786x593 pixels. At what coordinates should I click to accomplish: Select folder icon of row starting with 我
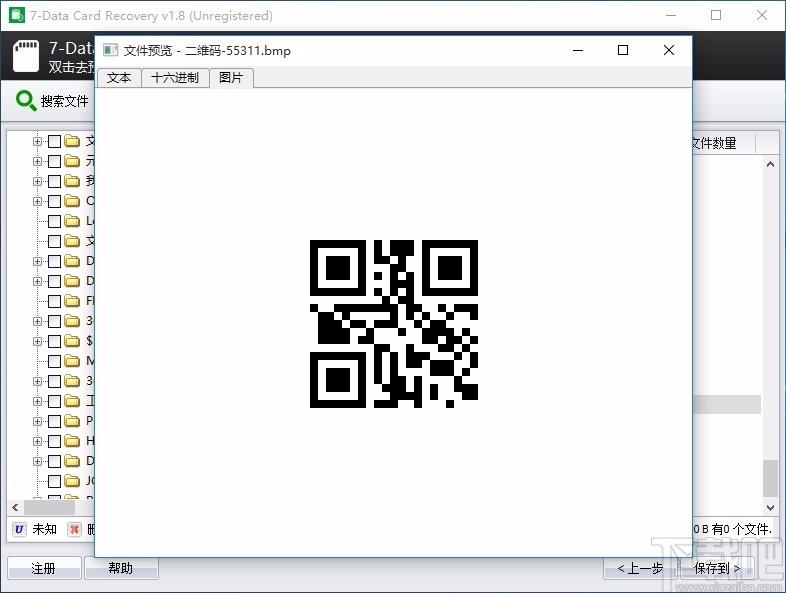72,181
